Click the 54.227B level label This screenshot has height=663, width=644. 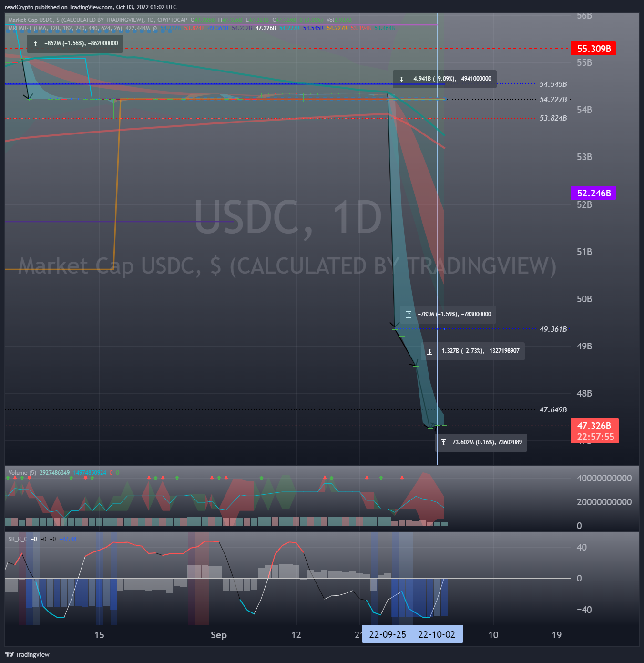click(553, 100)
